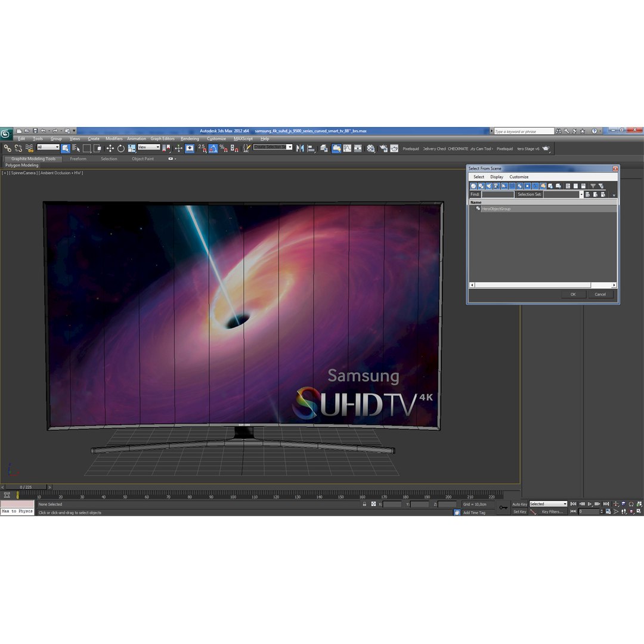Open the Curve Editor icon

tap(347, 148)
